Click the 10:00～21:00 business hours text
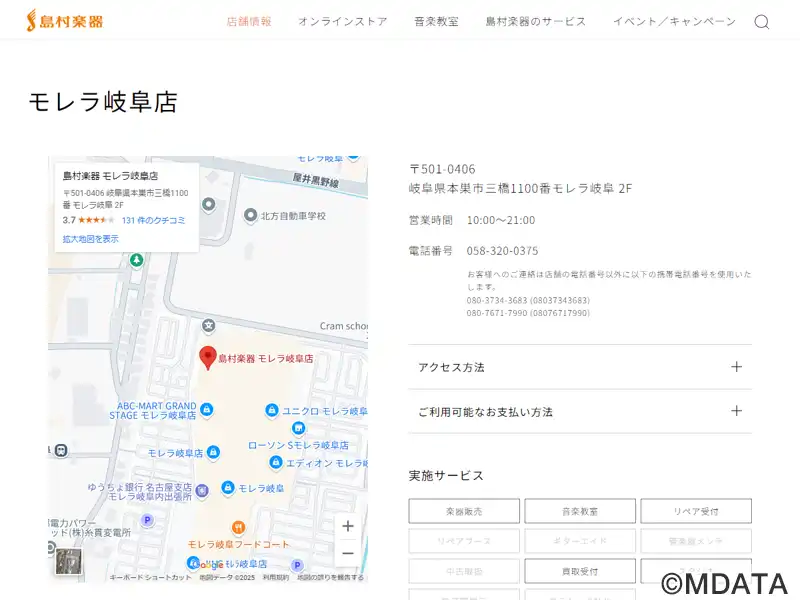Image resolution: width=800 pixels, height=600 pixels. click(501, 220)
